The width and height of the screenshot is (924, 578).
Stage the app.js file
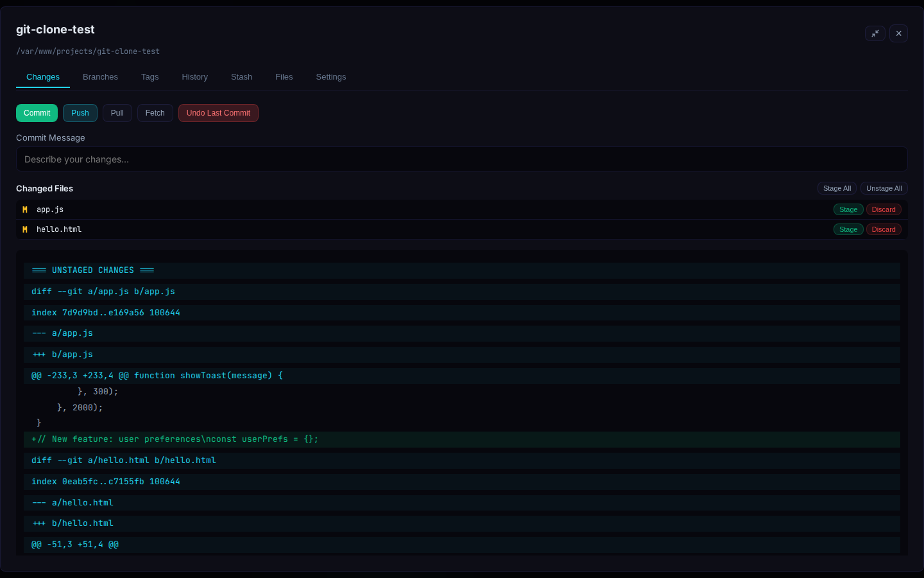point(848,209)
